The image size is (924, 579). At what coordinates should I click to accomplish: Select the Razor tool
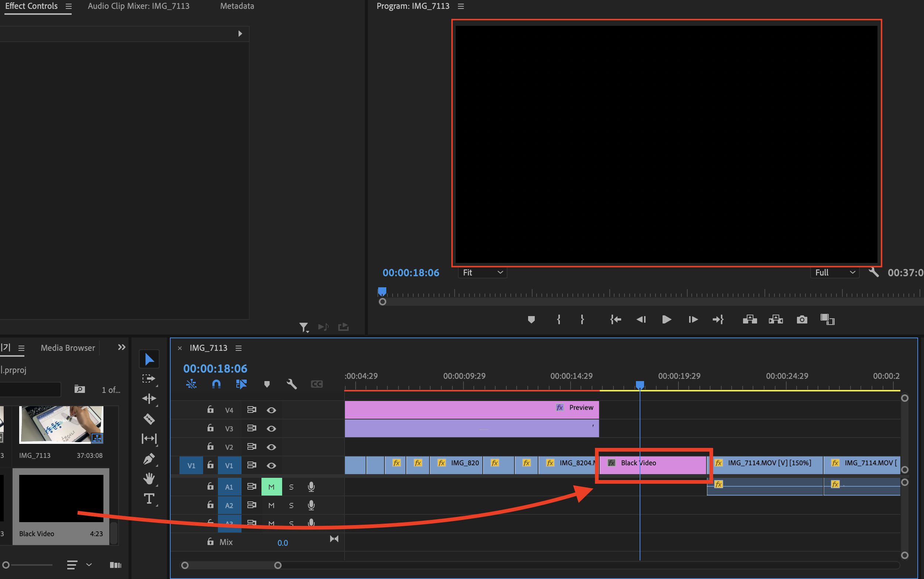(149, 418)
